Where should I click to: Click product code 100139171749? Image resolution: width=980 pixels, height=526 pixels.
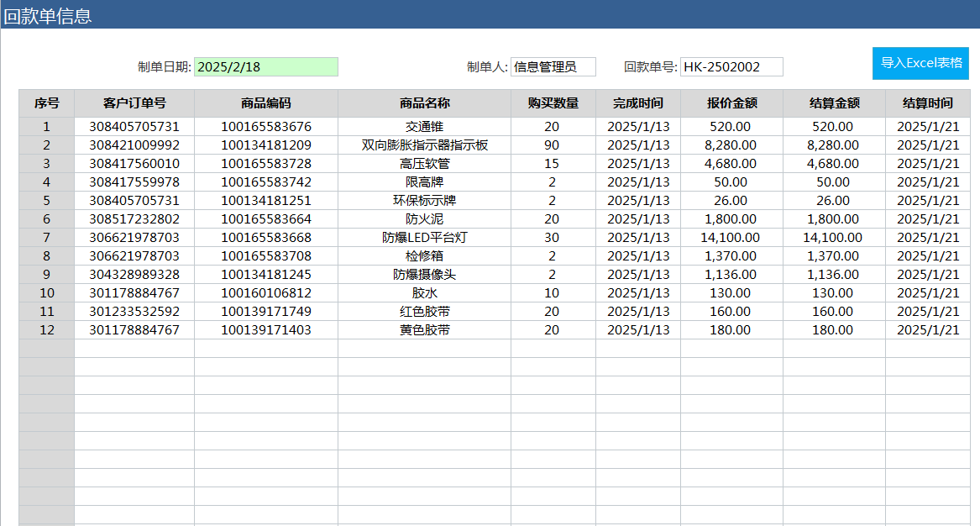266,312
